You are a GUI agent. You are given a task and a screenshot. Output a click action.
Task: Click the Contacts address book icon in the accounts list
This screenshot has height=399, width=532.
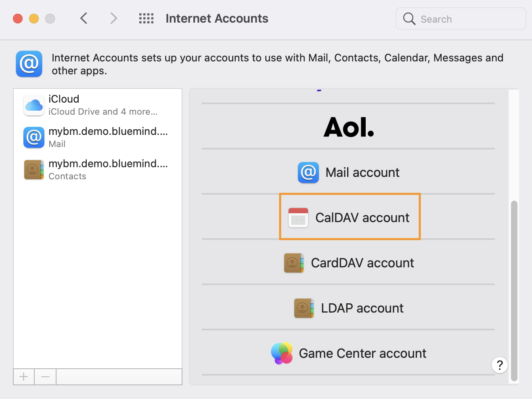[x=34, y=170]
